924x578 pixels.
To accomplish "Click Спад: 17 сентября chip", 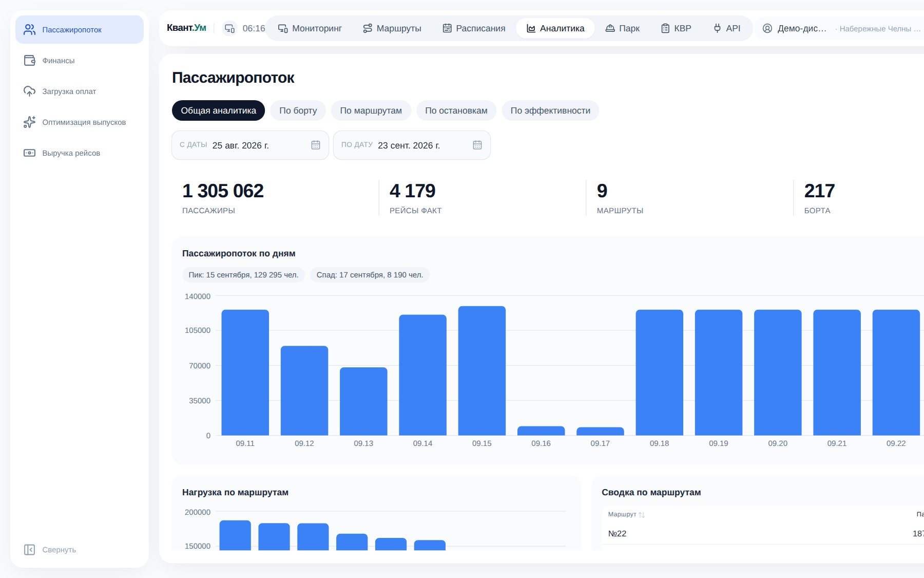I will [x=370, y=275].
